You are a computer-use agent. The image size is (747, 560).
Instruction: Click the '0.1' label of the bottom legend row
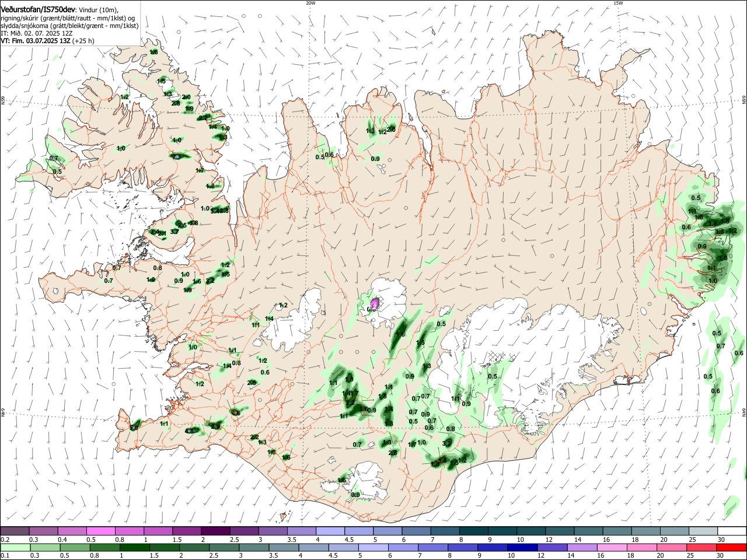[5, 556]
